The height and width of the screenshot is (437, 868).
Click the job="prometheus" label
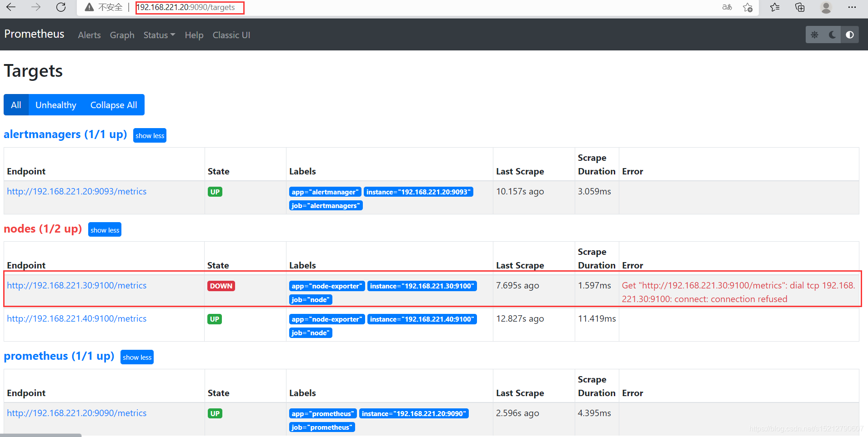click(322, 427)
